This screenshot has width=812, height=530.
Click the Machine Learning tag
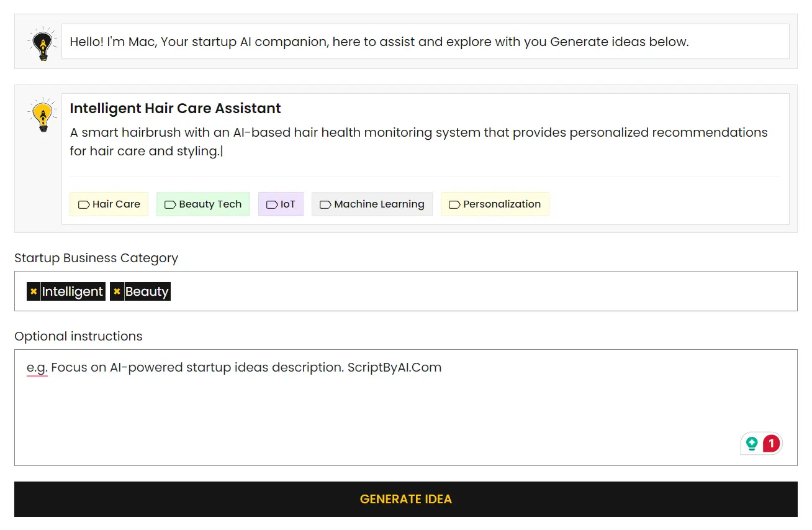(372, 204)
